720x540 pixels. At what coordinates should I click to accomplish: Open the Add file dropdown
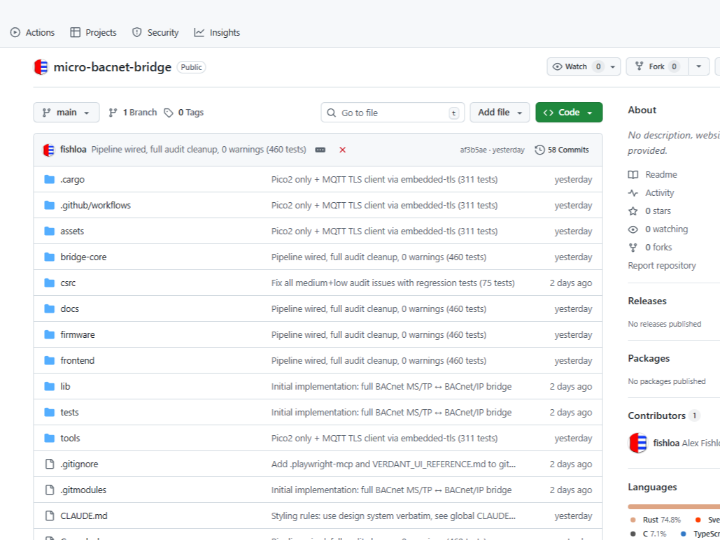tap(500, 113)
